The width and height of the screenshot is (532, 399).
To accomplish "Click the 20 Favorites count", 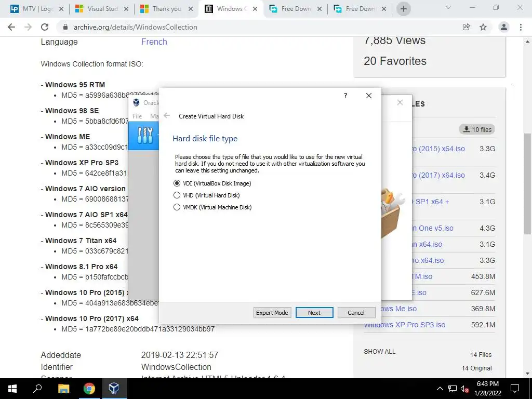I will 395,61.
